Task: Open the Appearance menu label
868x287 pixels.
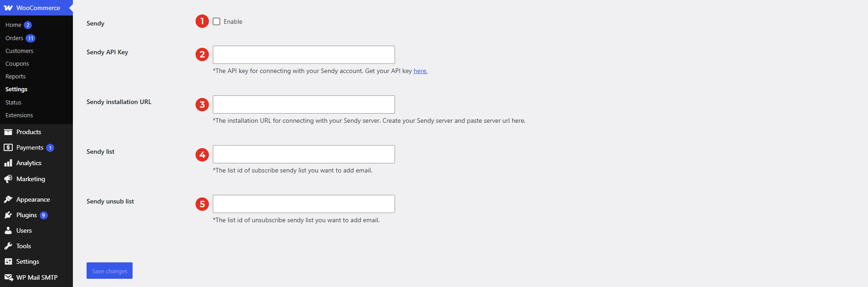Action: tap(33, 199)
